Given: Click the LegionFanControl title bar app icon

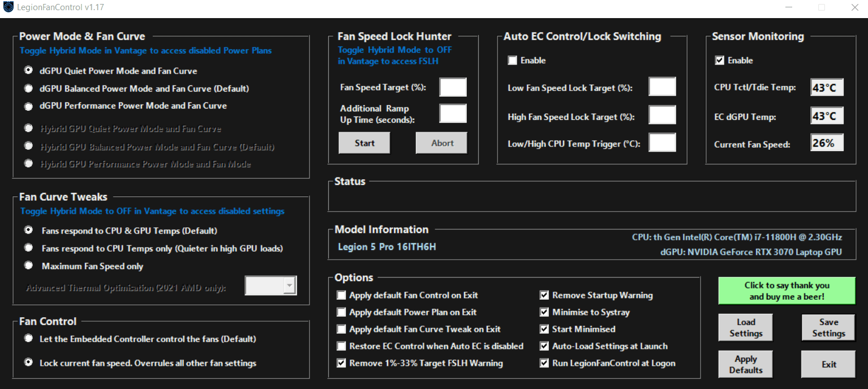Looking at the screenshot, I should (x=8, y=7).
